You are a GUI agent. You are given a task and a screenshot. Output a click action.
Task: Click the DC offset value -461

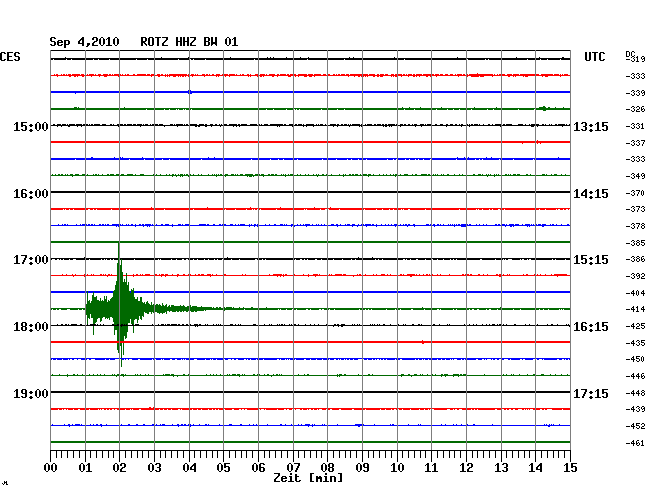[635, 443]
